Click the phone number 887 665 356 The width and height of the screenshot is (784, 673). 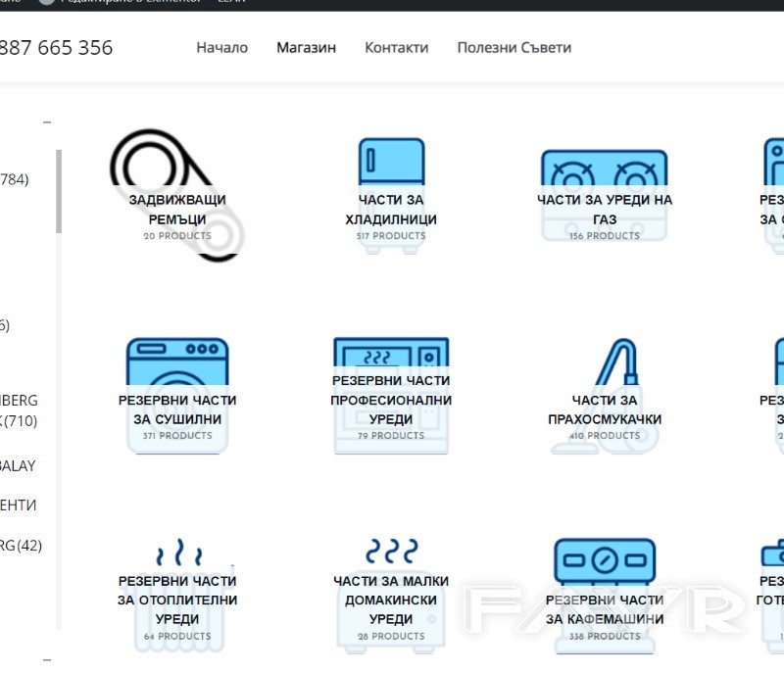coord(57,47)
